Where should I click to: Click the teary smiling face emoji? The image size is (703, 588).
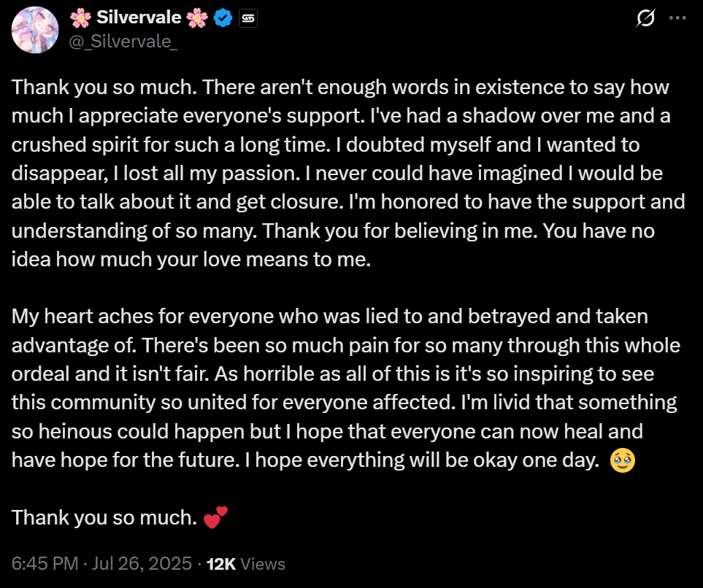[x=623, y=460]
